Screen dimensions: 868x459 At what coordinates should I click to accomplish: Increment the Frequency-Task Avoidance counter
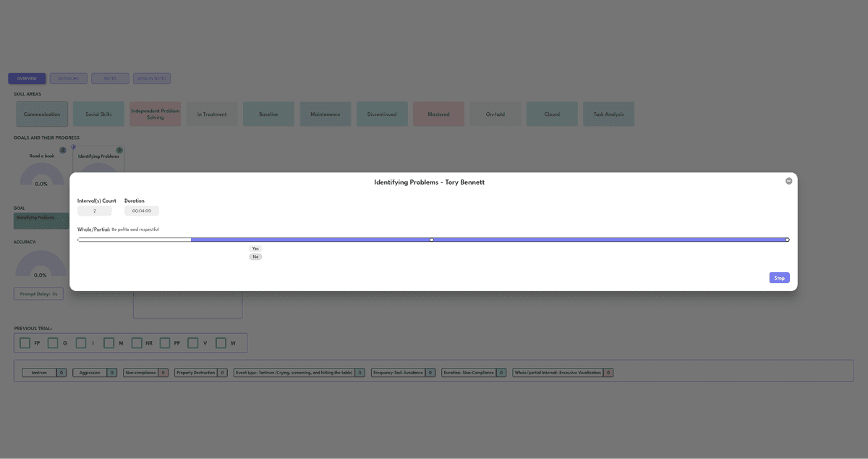pyautogui.click(x=431, y=372)
